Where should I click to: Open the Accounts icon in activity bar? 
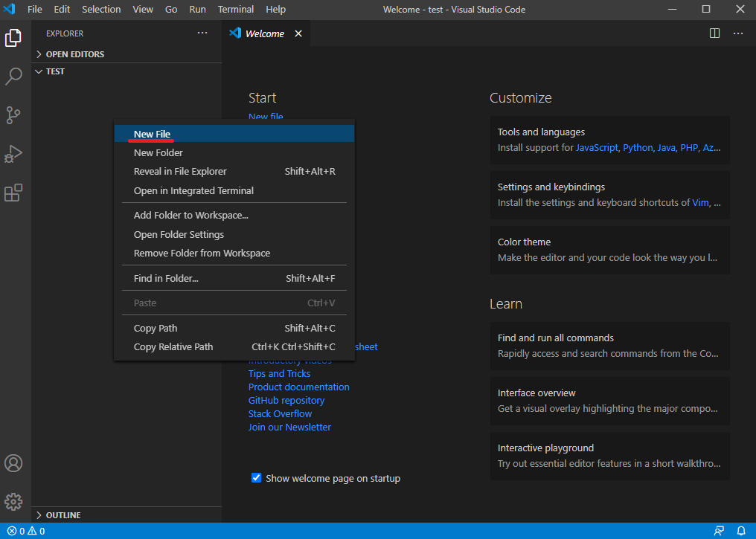(x=13, y=463)
